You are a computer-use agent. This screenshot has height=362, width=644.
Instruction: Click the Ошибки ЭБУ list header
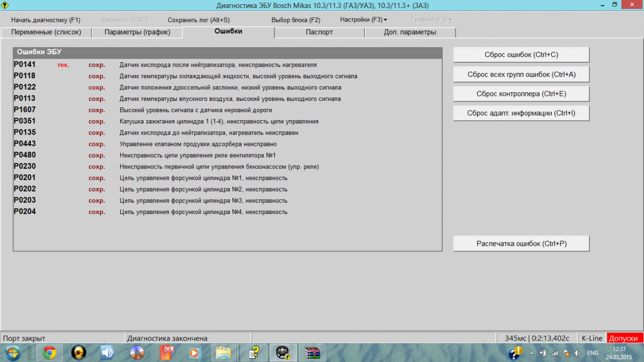coord(228,53)
